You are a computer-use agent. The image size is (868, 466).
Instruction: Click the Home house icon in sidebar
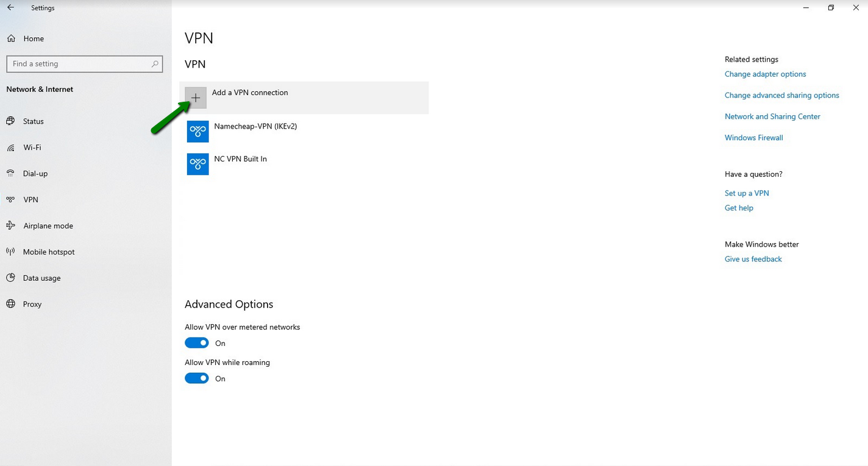click(x=11, y=38)
